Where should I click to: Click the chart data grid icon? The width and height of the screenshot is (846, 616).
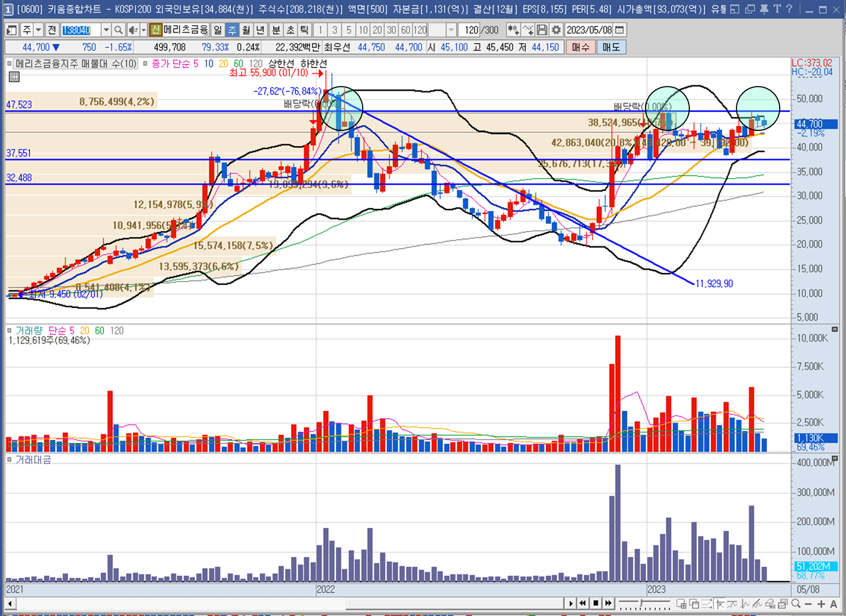pos(14,77)
